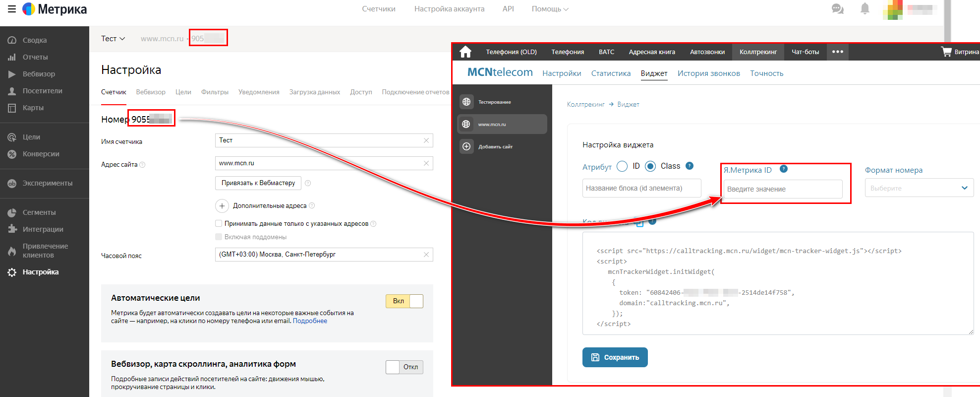The image size is (980, 397).
Task: Select the Class attribute radio button
Action: [x=650, y=166]
